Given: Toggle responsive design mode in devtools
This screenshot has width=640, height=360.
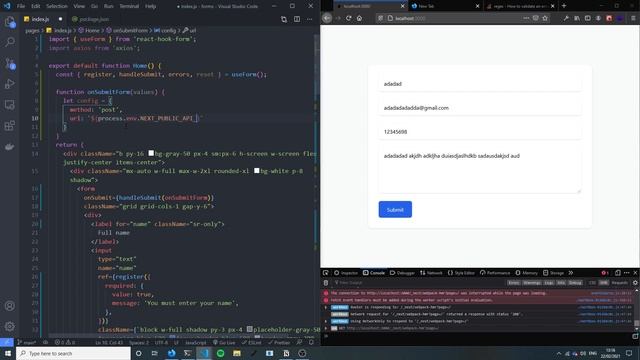Looking at the screenshot, I should click(618, 273).
